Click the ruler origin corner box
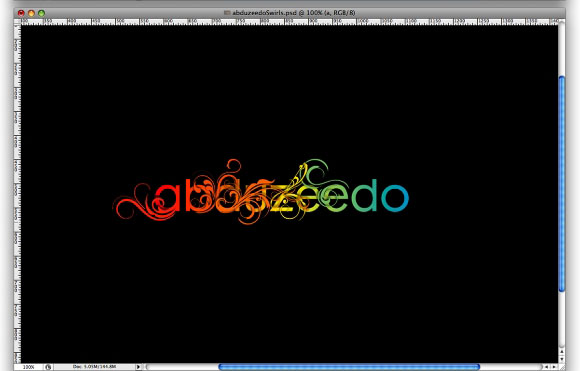The height and width of the screenshot is (371, 580). (x=17, y=22)
